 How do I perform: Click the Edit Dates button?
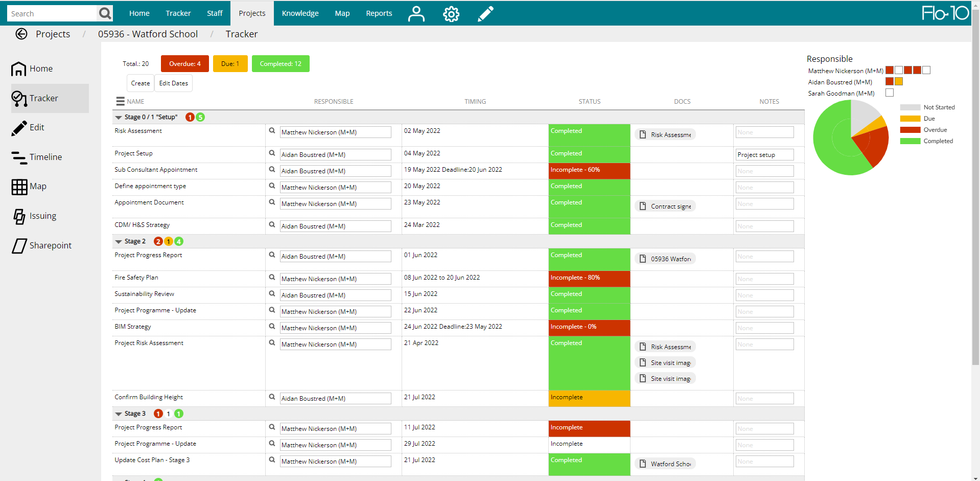(x=174, y=83)
